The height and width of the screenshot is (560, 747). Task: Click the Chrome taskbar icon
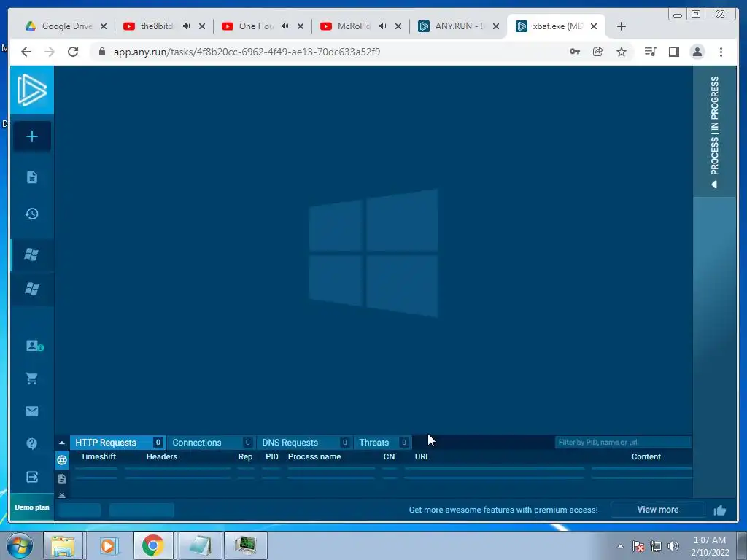(153, 545)
